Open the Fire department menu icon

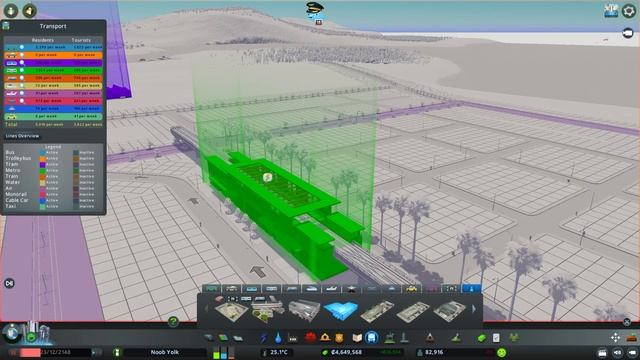[x=325, y=338]
